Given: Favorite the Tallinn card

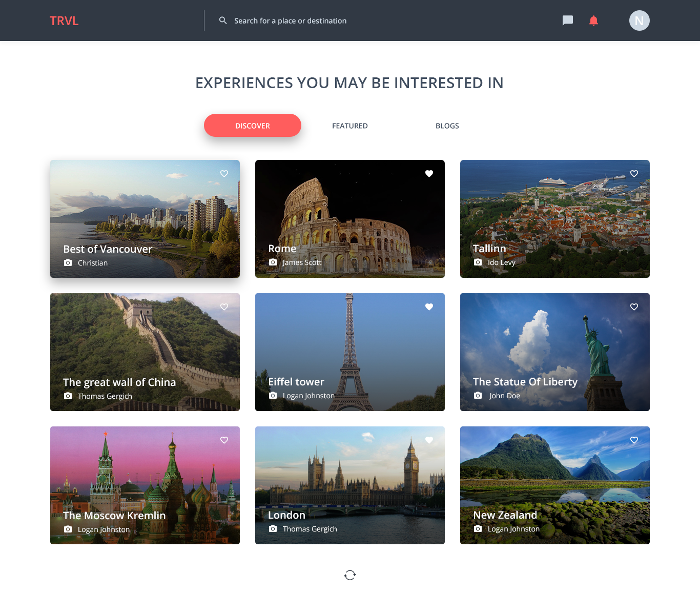Looking at the screenshot, I should coord(634,174).
